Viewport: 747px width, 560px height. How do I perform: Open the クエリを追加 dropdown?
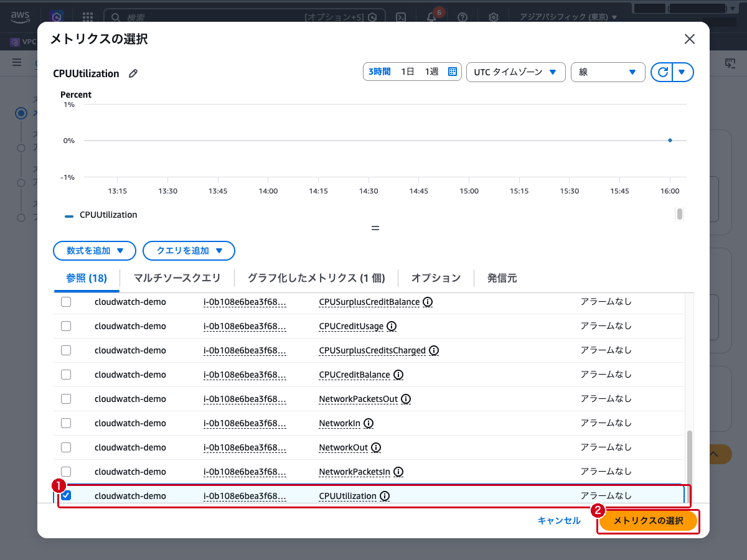[189, 251]
